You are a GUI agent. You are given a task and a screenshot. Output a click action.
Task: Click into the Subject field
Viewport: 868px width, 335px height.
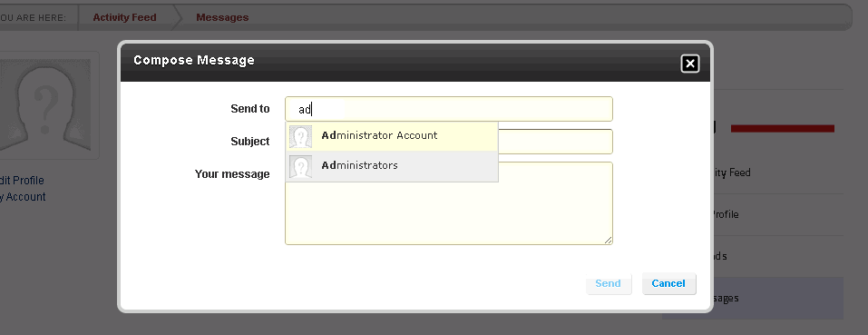(555, 142)
